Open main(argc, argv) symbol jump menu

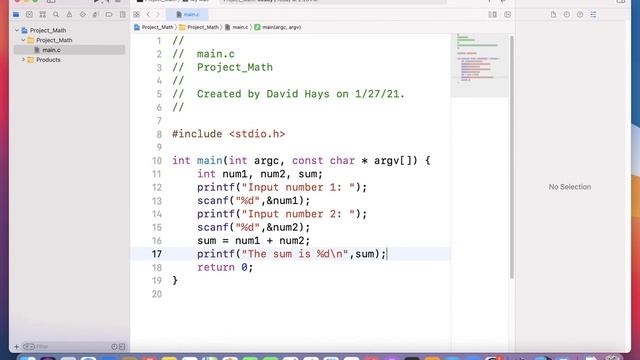coord(278,27)
